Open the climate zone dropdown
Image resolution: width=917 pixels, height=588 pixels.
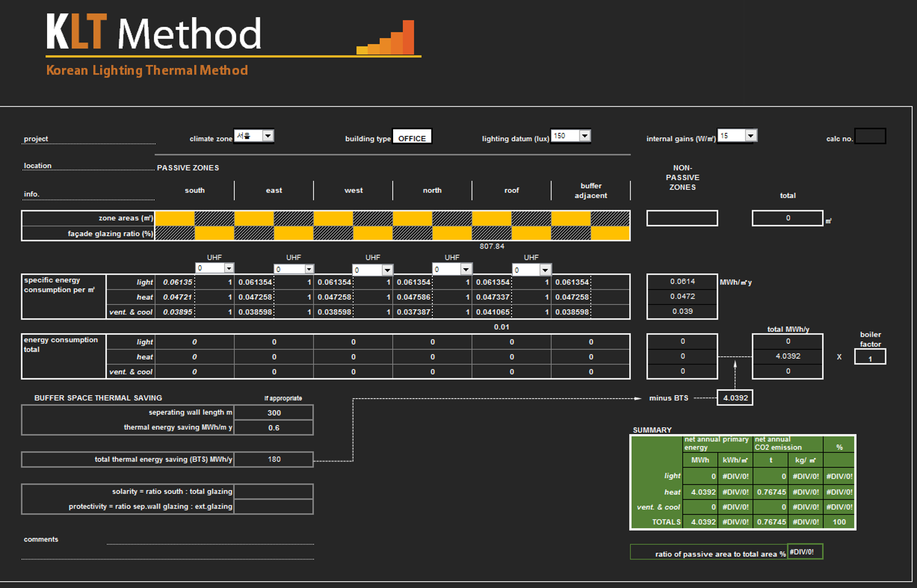click(268, 136)
